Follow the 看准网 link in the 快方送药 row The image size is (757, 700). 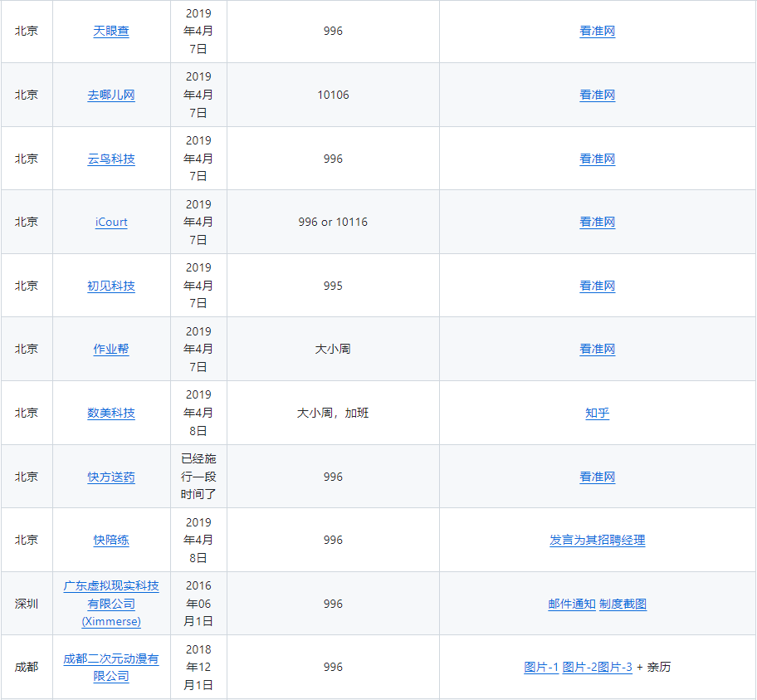coord(597,477)
